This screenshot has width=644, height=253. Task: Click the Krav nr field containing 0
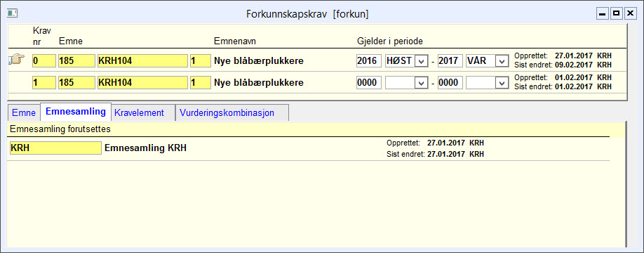pyautogui.click(x=44, y=61)
